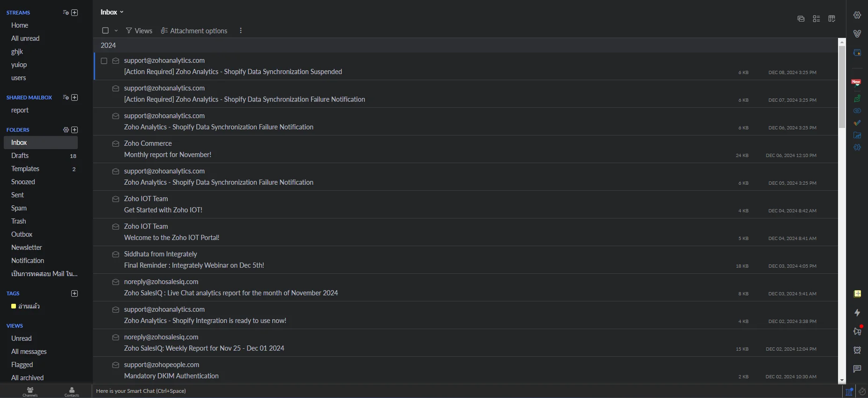Open the Notification folder
Image resolution: width=868 pixels, height=398 pixels.
pos(41,261)
